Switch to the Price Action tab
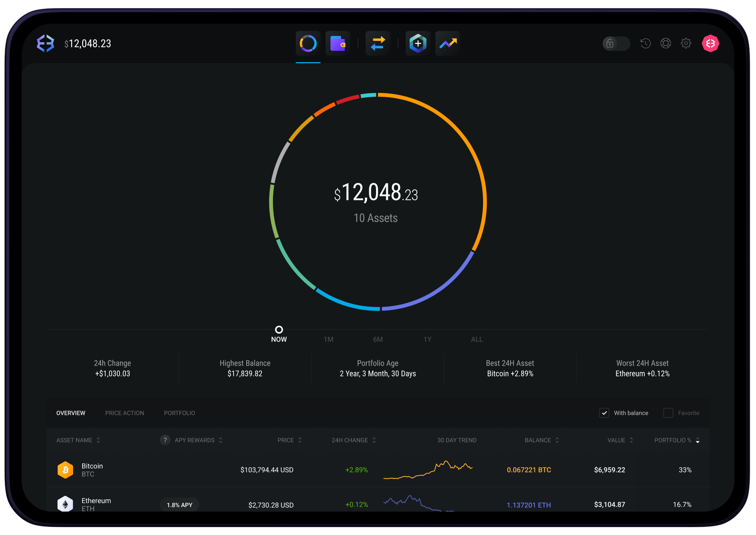This screenshot has height=535, width=756. coord(124,413)
